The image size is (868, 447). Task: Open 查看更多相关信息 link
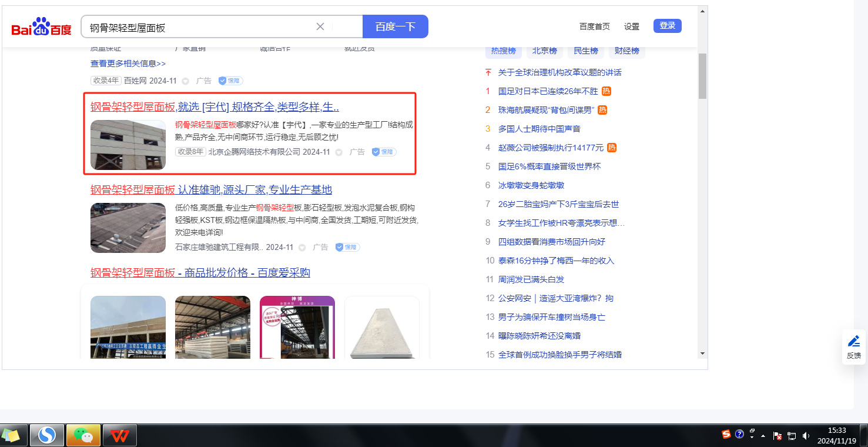tap(128, 64)
